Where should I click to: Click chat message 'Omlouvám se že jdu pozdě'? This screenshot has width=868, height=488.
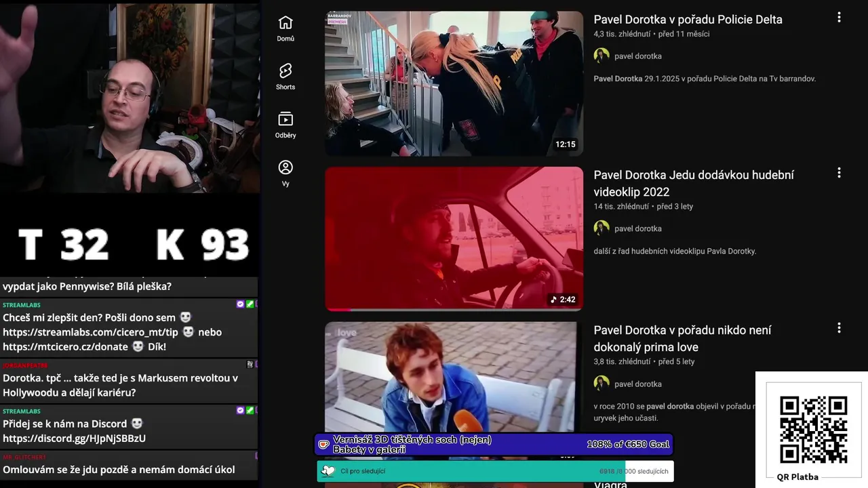coord(119,470)
